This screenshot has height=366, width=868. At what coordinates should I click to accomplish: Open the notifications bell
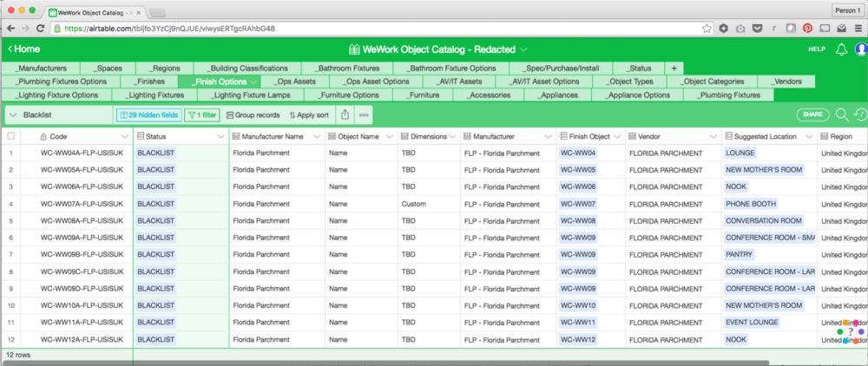coord(841,49)
